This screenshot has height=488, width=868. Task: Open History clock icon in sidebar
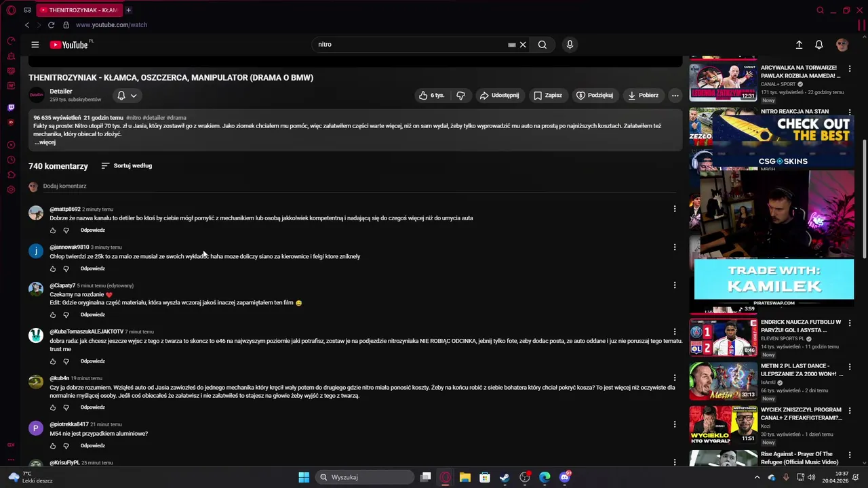(x=11, y=160)
